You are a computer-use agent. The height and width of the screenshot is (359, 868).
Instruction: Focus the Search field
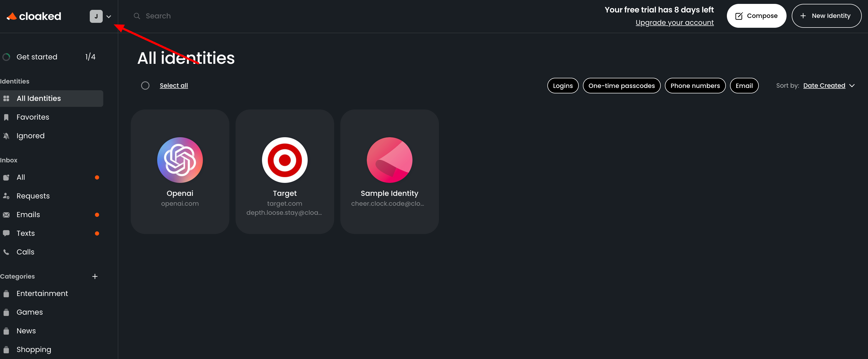(158, 16)
